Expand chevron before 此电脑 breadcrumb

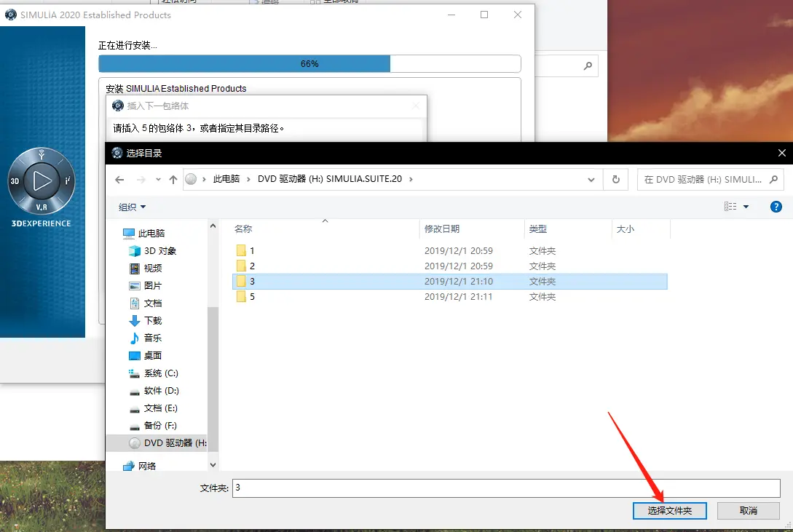(x=205, y=179)
